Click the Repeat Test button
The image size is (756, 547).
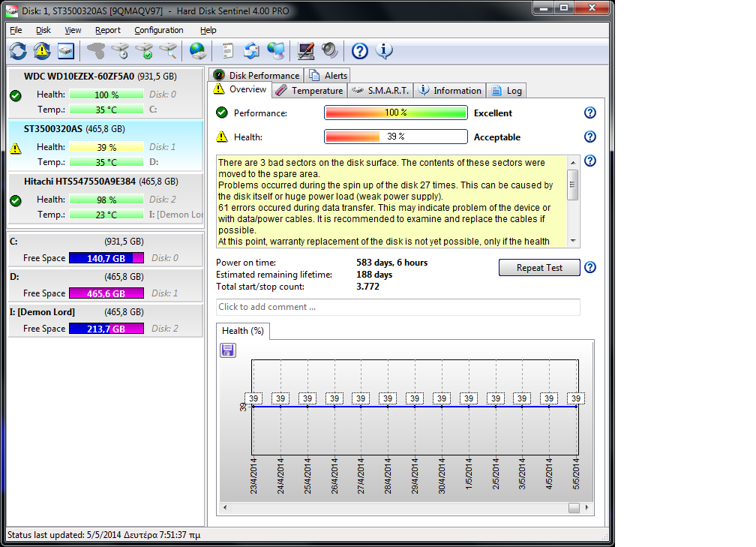pyautogui.click(x=539, y=268)
